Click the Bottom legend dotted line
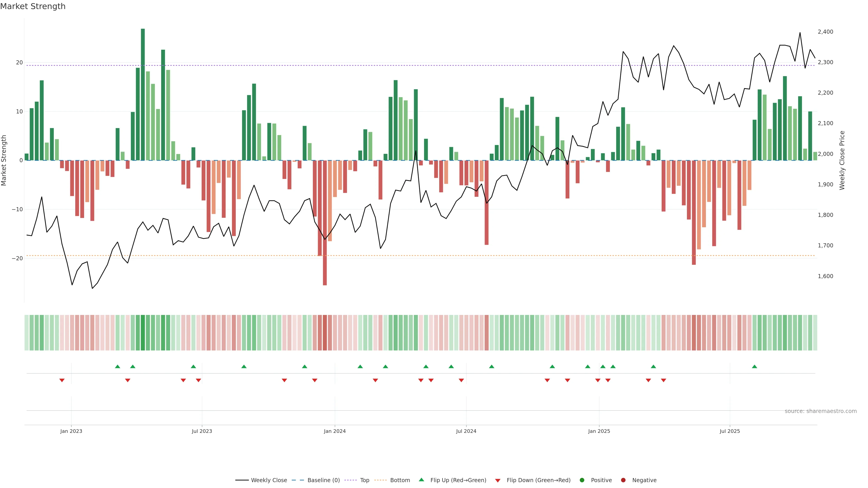The width and height of the screenshot is (868, 488). point(380,480)
